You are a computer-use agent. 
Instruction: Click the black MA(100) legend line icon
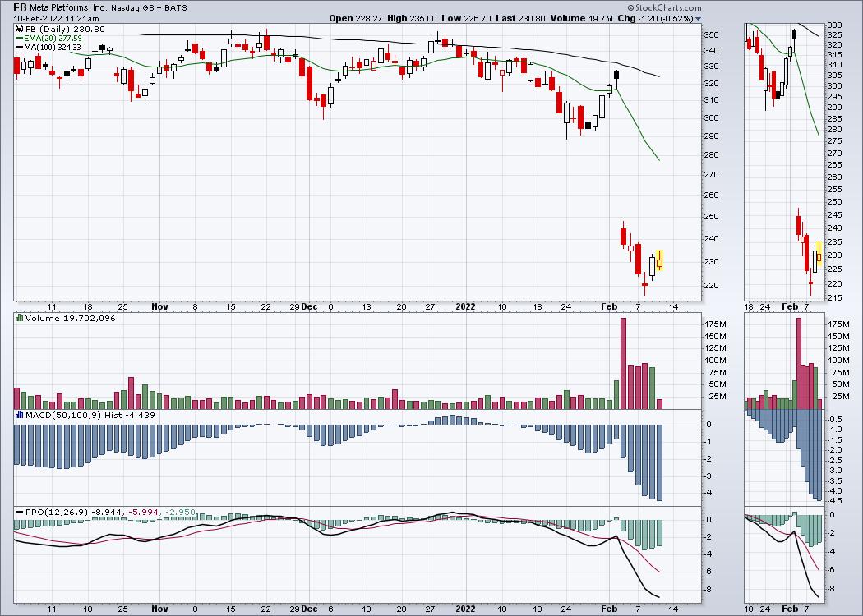click(x=19, y=47)
